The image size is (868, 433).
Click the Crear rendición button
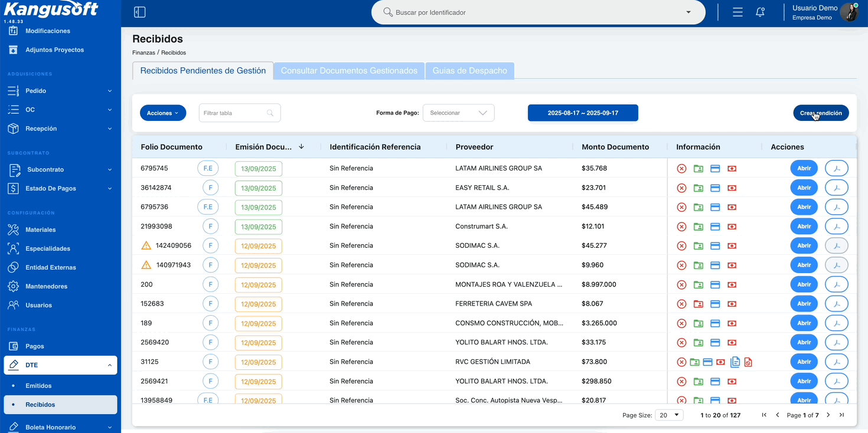pos(821,113)
